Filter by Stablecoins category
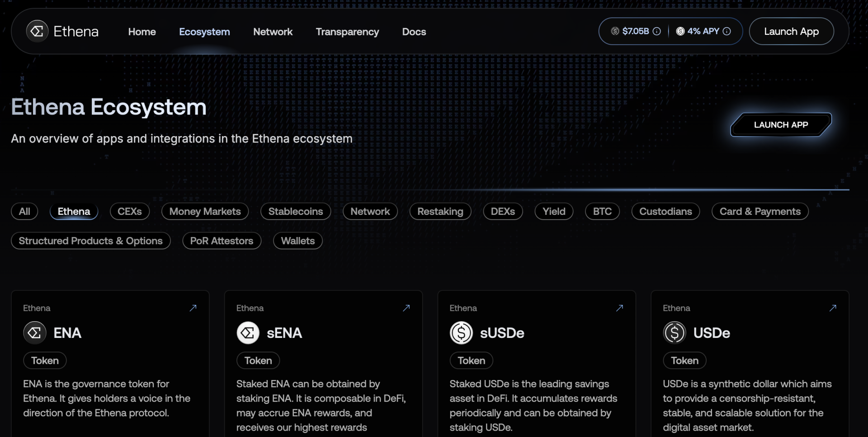The height and width of the screenshot is (437, 868). pyautogui.click(x=296, y=211)
